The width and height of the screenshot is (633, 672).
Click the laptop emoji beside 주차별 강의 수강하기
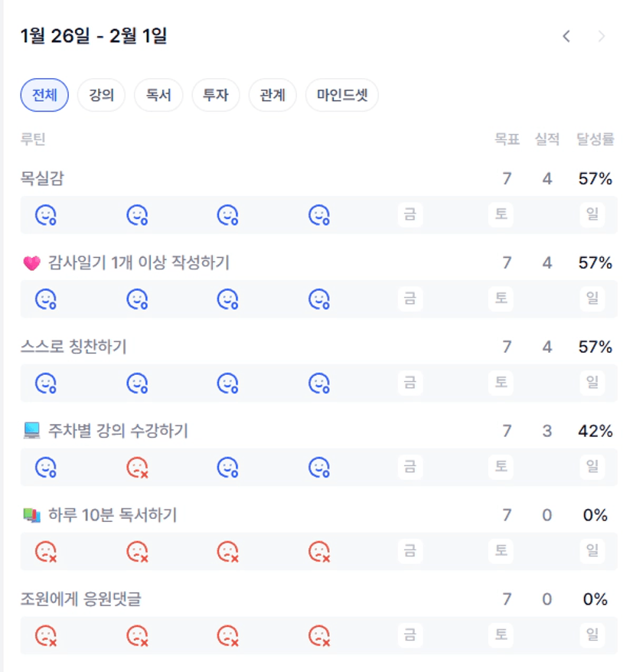(x=31, y=432)
